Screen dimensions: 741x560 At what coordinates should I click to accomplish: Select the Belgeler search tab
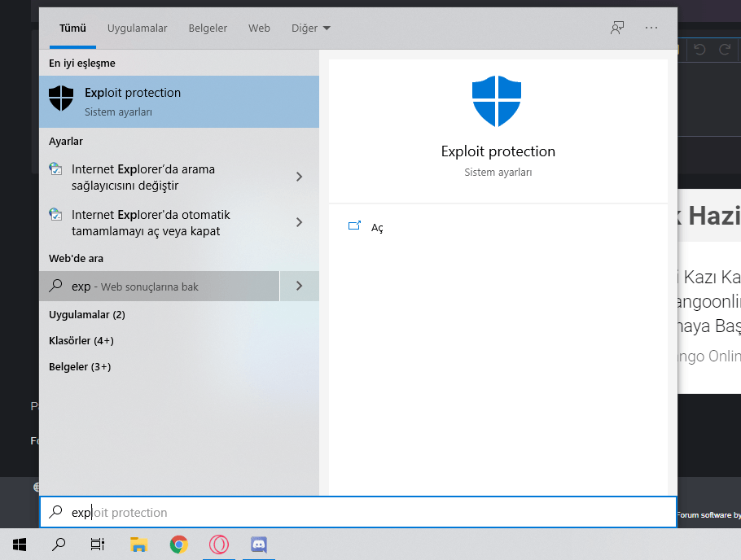(x=208, y=28)
